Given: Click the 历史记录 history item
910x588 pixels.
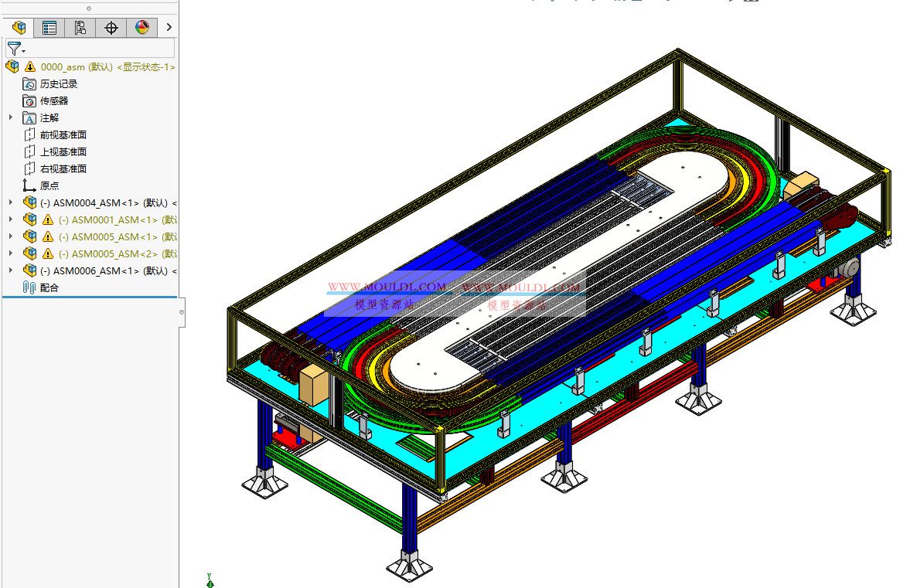Looking at the screenshot, I should point(58,84).
